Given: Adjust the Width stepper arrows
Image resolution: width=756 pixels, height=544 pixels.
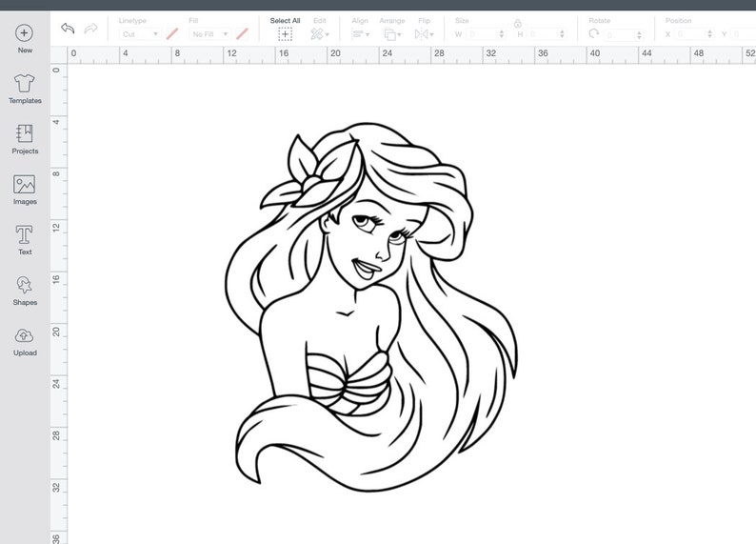Looking at the screenshot, I should click(x=502, y=34).
